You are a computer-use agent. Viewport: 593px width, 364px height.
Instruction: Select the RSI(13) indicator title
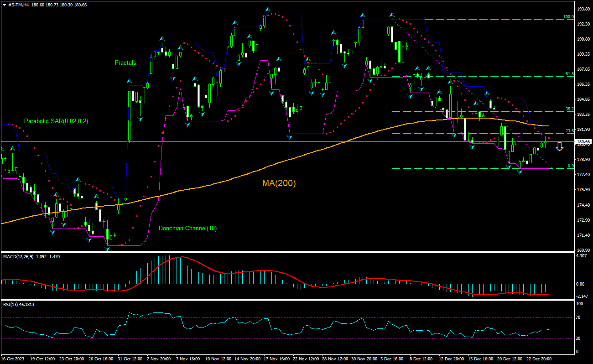tap(12, 303)
